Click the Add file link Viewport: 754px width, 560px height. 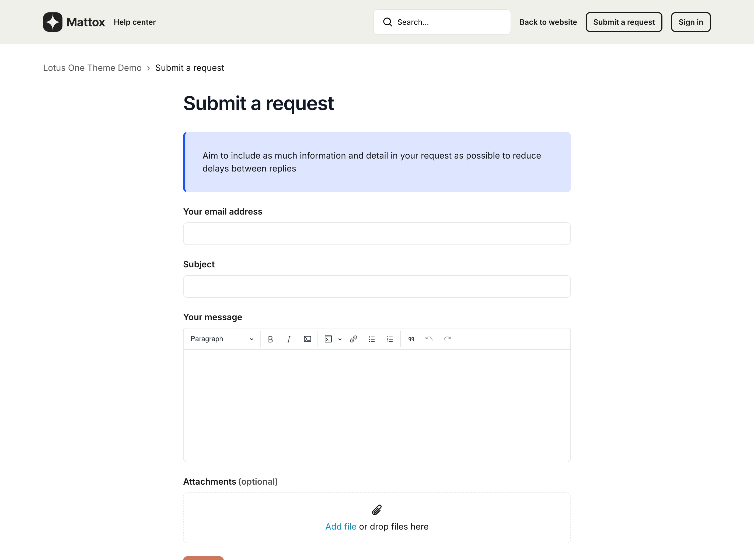[x=340, y=526]
